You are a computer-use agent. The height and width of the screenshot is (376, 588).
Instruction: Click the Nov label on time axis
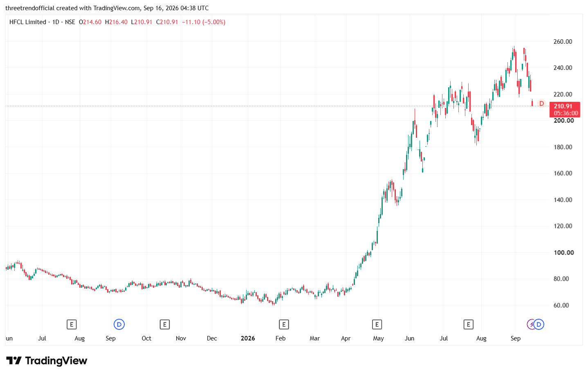[x=181, y=338]
